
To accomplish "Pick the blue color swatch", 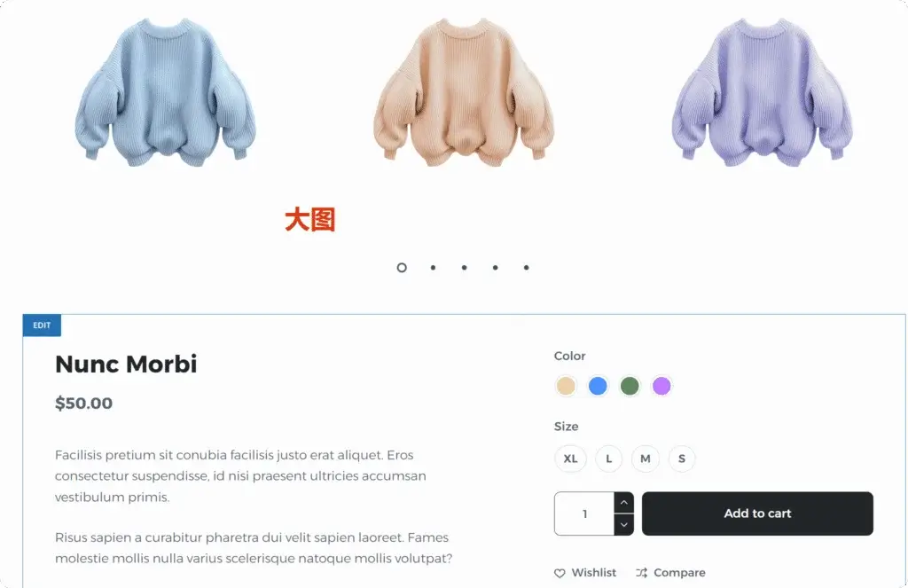I will click(598, 386).
